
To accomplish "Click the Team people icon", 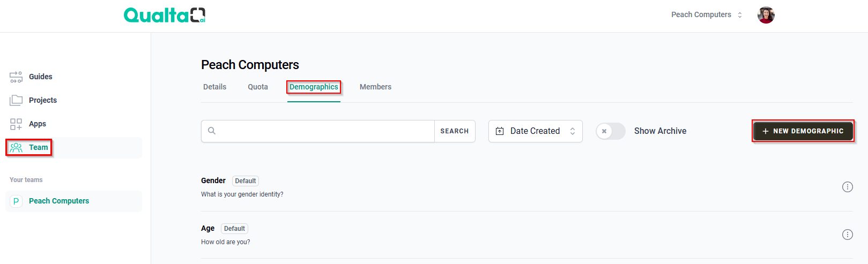I will click(16, 147).
